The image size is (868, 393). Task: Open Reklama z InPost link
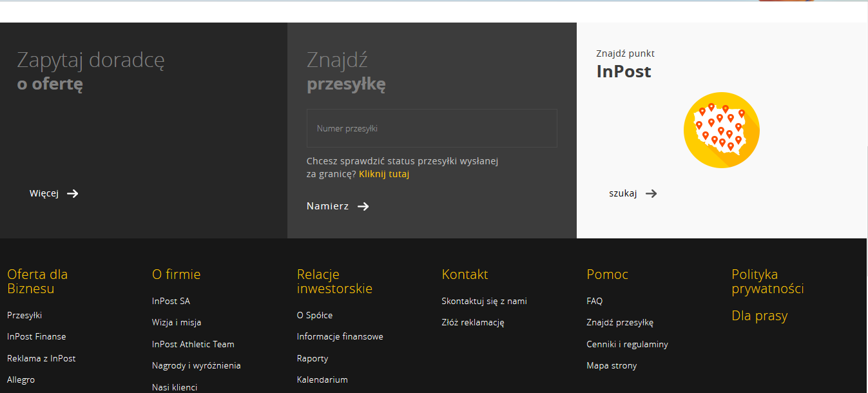tap(41, 358)
